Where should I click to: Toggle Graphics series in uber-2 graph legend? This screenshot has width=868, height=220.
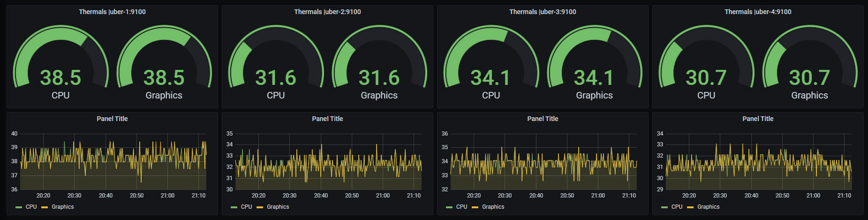(x=278, y=207)
